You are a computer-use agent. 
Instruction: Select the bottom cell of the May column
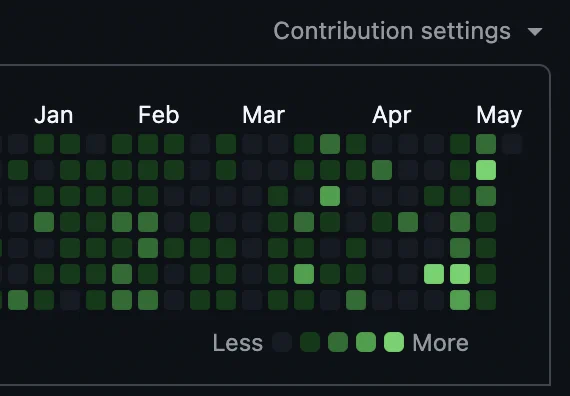click(x=486, y=300)
